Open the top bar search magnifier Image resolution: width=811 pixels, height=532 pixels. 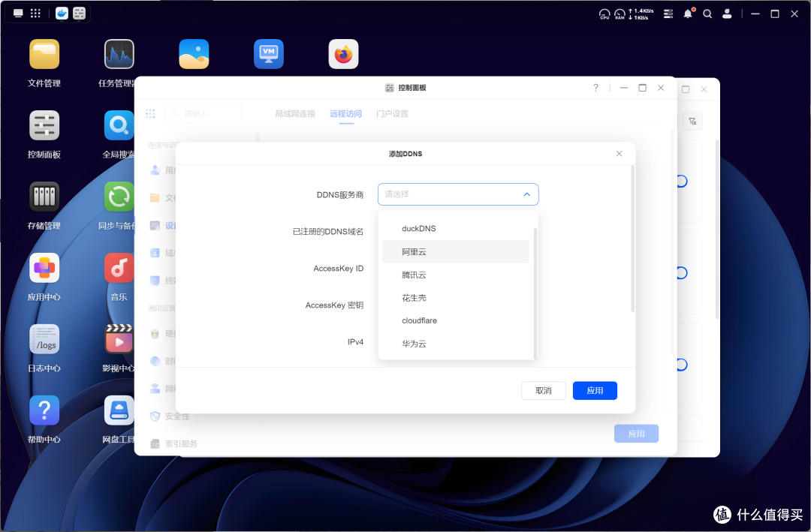coord(707,14)
